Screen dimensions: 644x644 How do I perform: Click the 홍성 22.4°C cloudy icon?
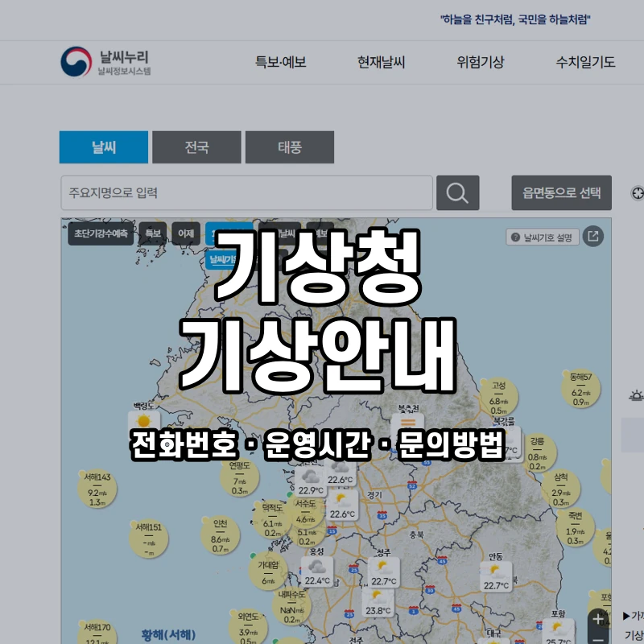tap(317, 572)
